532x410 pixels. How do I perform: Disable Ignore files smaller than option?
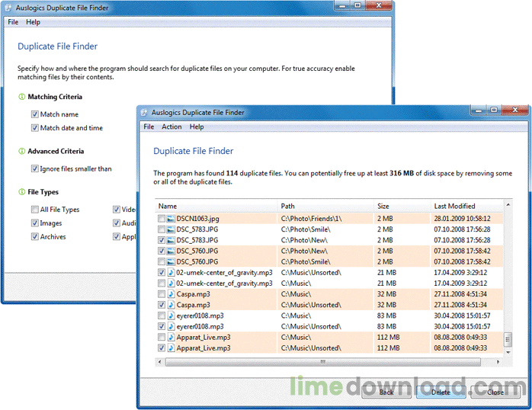click(x=34, y=168)
